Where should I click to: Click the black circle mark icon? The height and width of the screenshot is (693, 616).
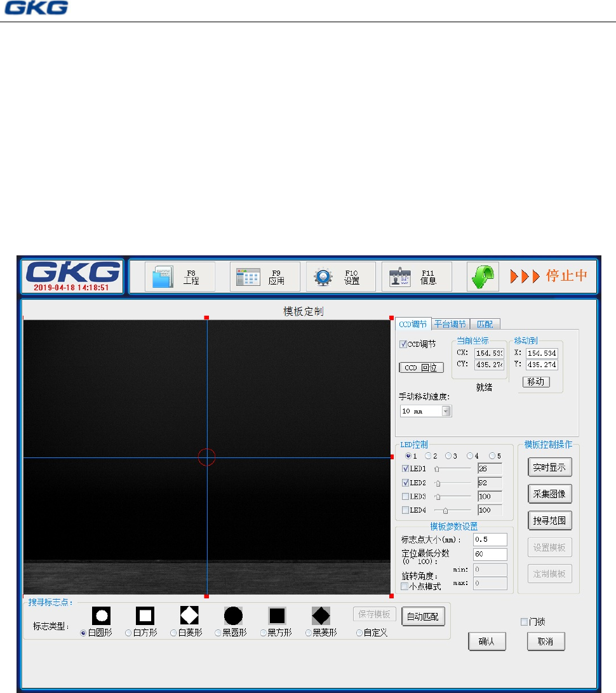[x=233, y=616]
